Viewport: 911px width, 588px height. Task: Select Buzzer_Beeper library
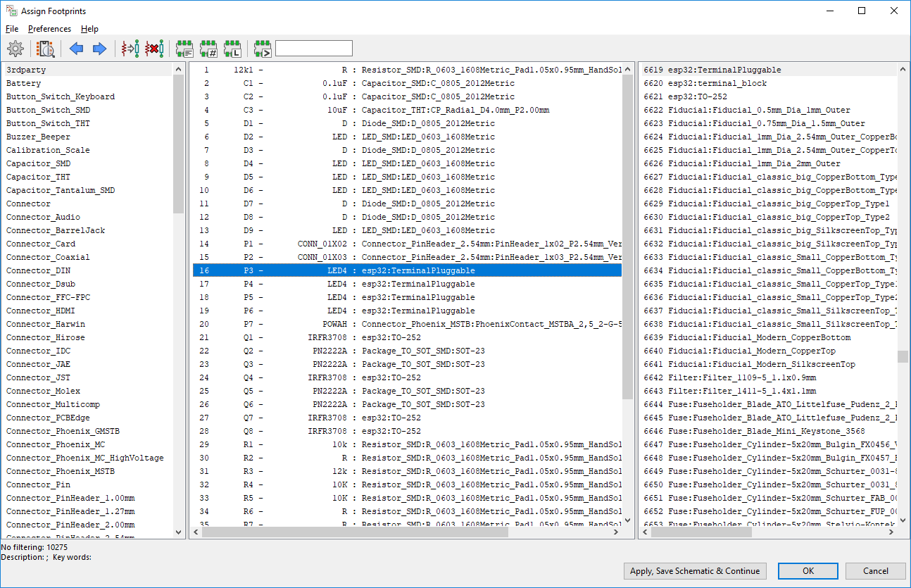click(88, 137)
